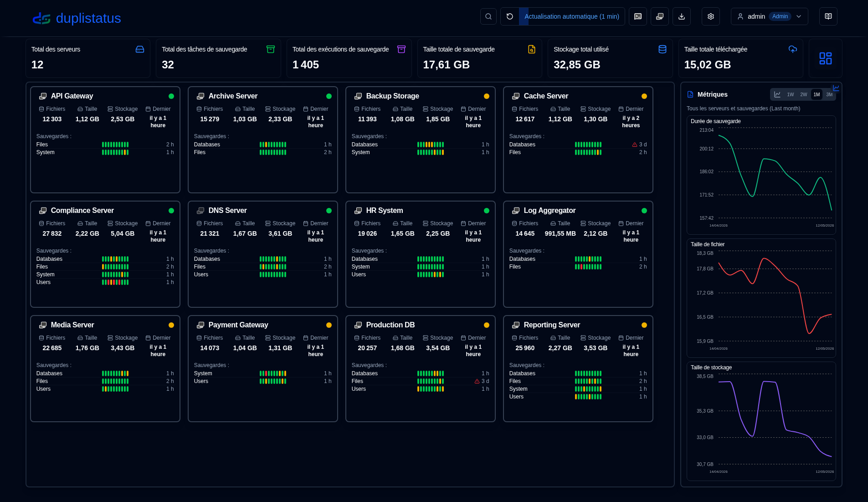Click Cache Server Databases overdue warning icon

[x=635, y=145]
